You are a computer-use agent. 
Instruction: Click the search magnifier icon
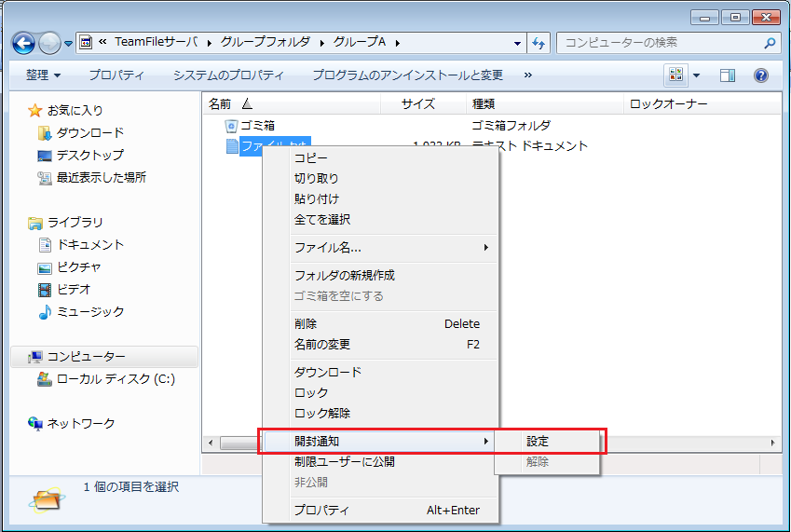pos(770,43)
